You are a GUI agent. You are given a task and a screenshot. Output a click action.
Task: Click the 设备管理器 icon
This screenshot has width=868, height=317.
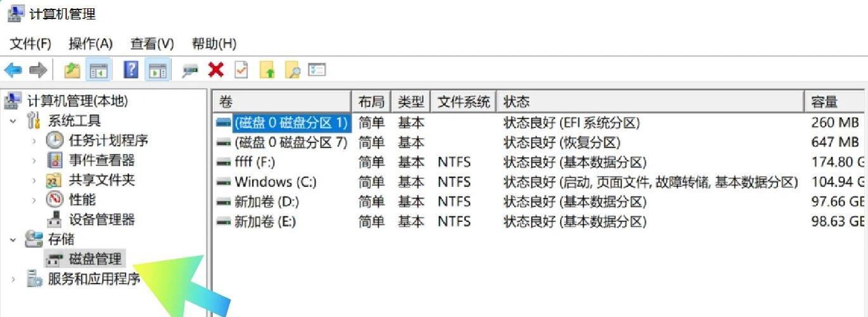click(55, 220)
